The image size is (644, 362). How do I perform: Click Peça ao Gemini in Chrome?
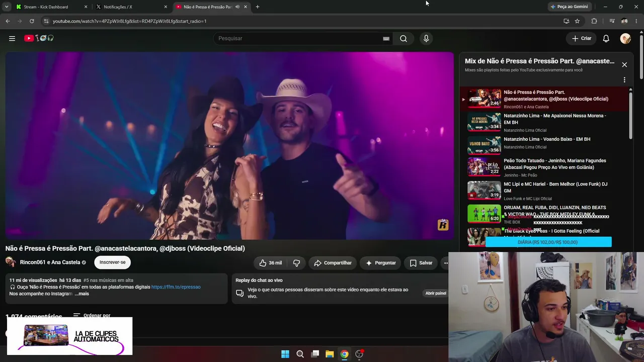[x=570, y=7]
